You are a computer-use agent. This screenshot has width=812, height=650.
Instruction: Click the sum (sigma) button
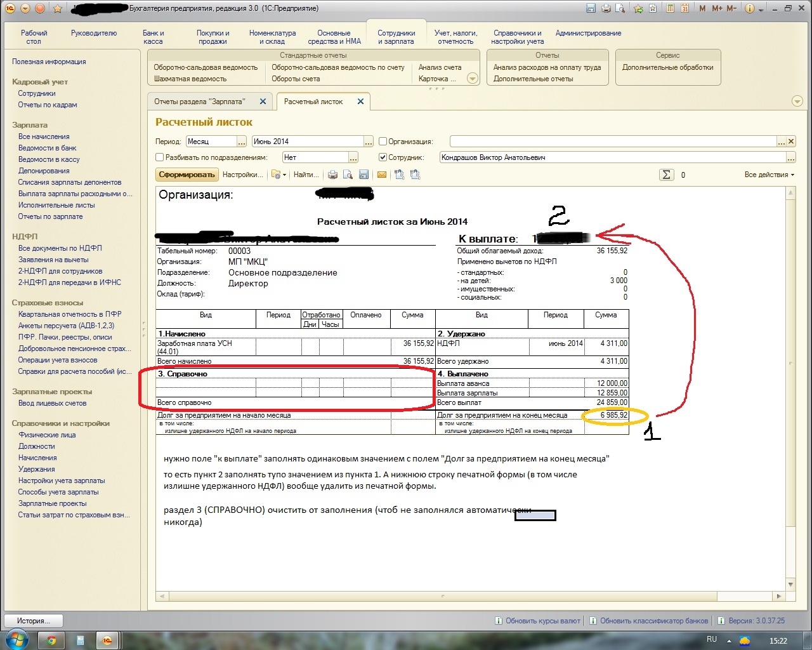tap(666, 175)
